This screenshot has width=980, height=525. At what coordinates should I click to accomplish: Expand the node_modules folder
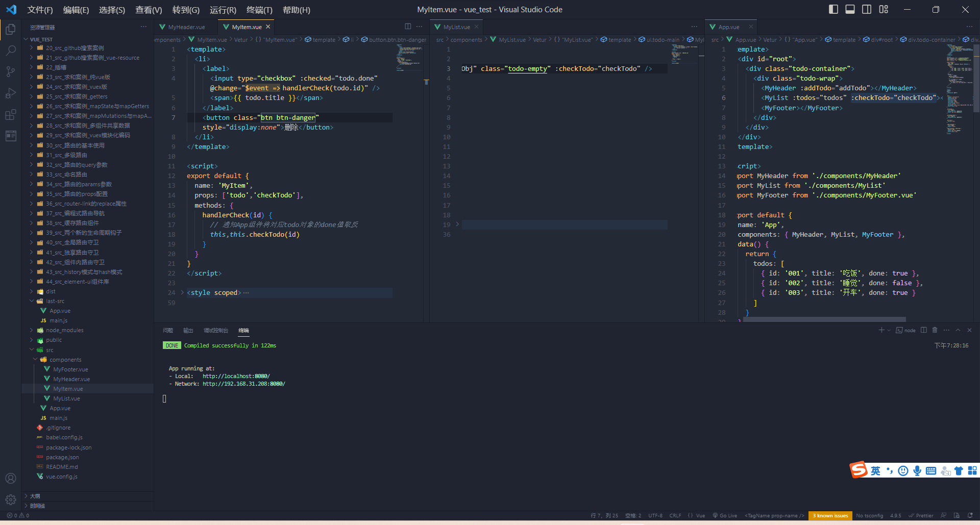coord(64,330)
